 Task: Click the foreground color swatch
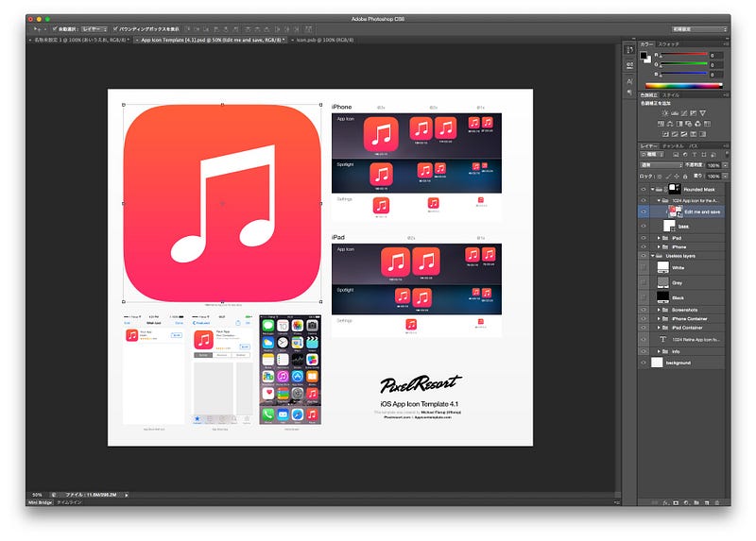(x=644, y=56)
